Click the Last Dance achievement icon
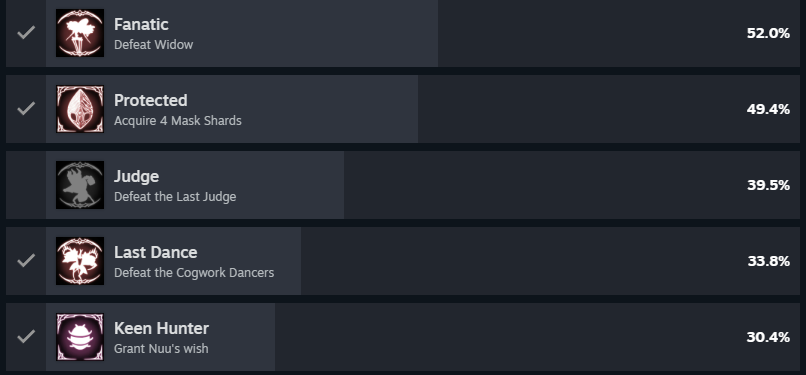The width and height of the screenshot is (806, 375). tap(80, 261)
